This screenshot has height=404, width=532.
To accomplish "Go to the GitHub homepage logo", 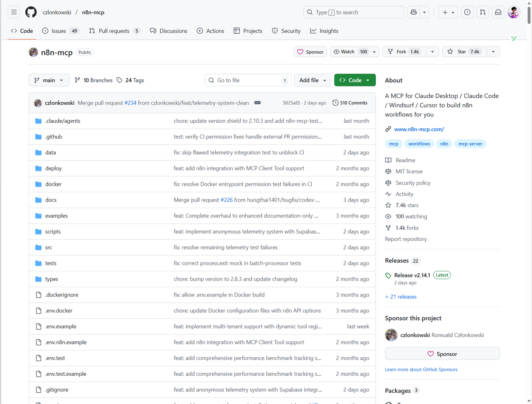I will pos(31,12).
